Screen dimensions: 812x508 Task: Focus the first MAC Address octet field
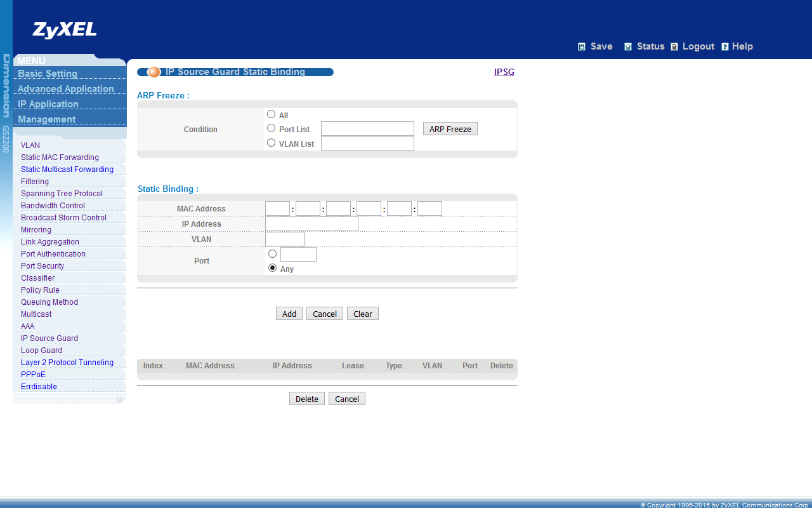(x=277, y=209)
